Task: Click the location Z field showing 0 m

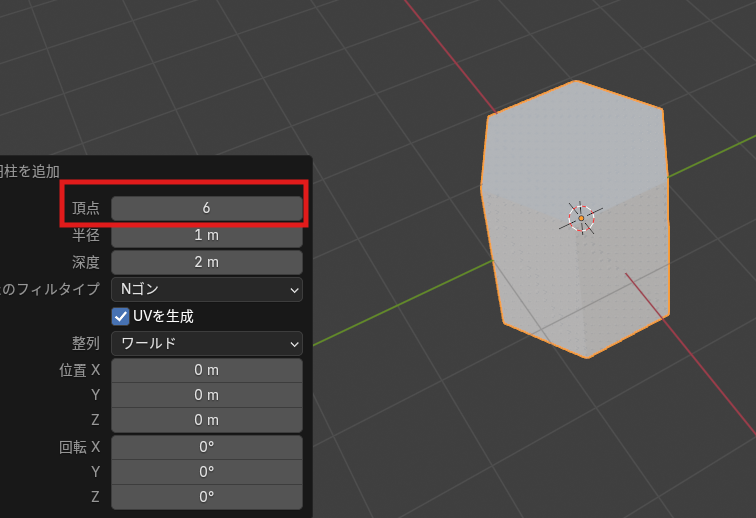Action: [x=207, y=420]
